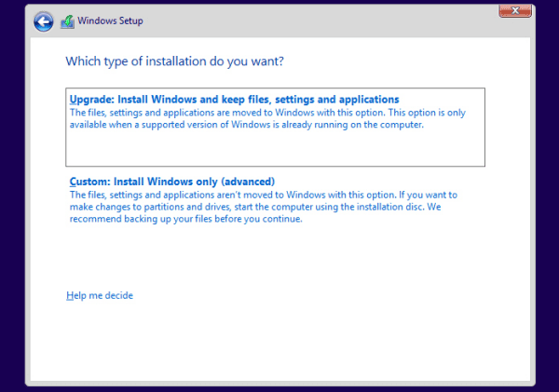Viewport: 559px width, 392px height.
Task: Click the Windows Setup installer icon
Action: click(x=67, y=21)
